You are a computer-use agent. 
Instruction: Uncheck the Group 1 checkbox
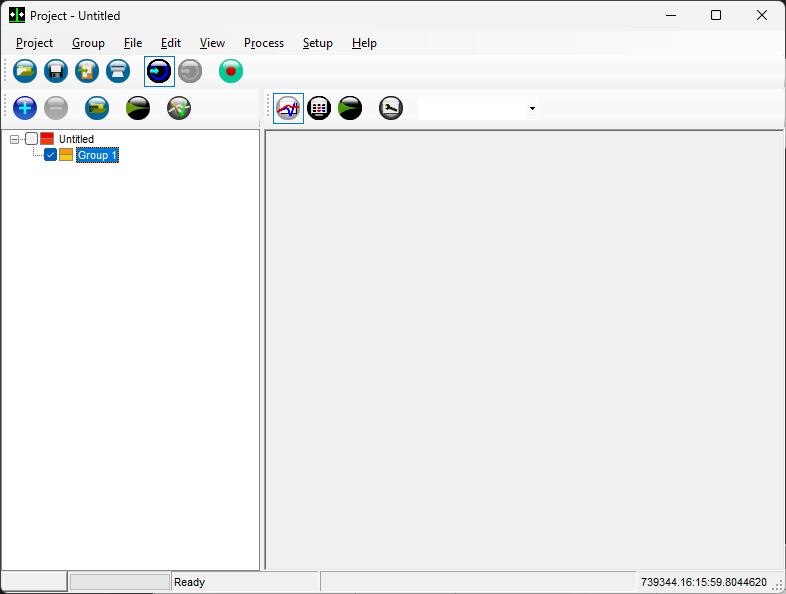50,155
